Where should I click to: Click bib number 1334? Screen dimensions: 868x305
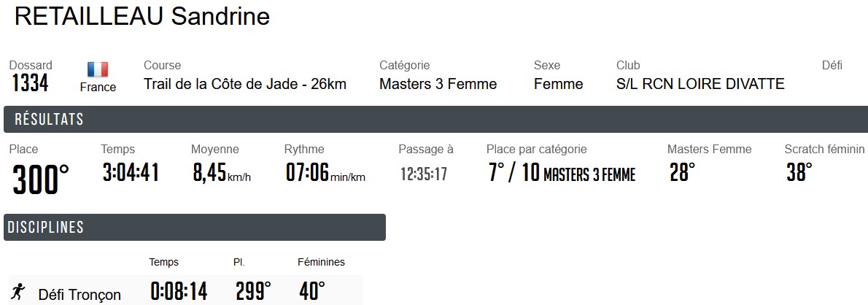(30, 84)
